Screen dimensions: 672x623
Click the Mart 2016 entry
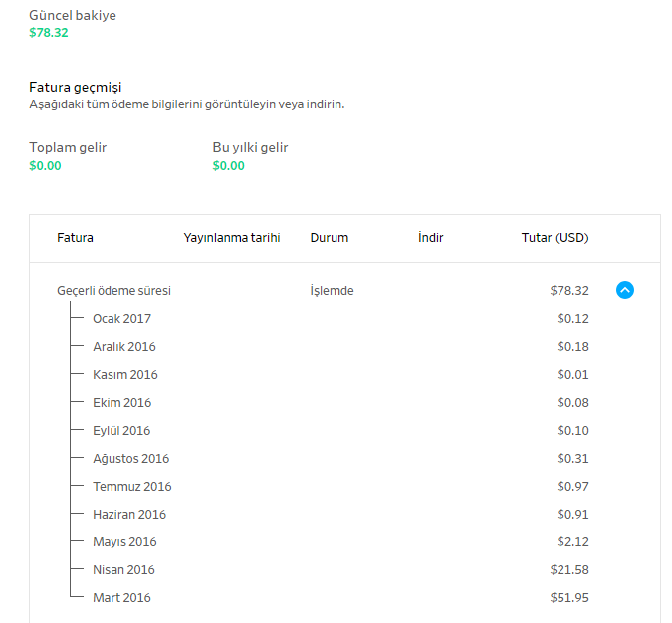121,598
